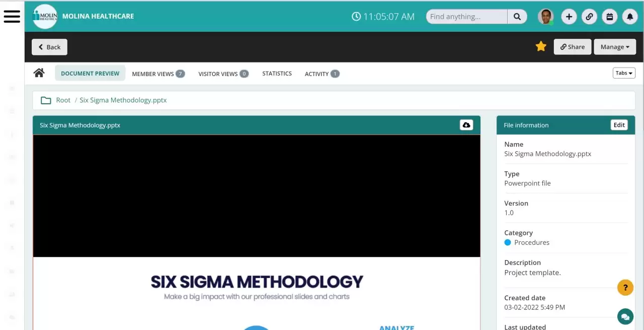Edit the file information panel
Viewport: 644px width, 330px height.
tap(619, 124)
